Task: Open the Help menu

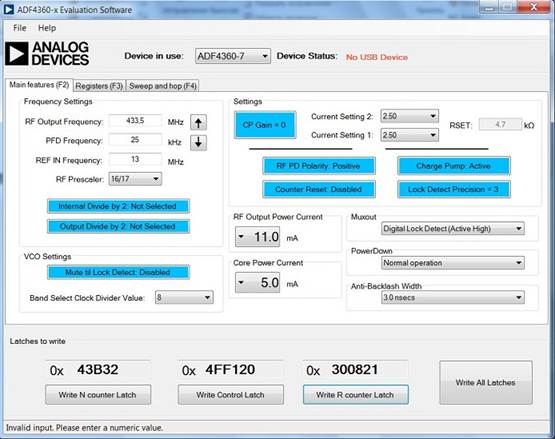Action: tap(47, 28)
